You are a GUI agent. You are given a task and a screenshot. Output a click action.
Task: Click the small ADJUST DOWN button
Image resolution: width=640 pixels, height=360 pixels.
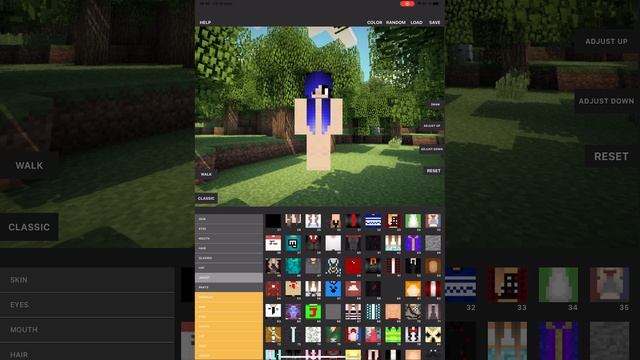pos(431,149)
